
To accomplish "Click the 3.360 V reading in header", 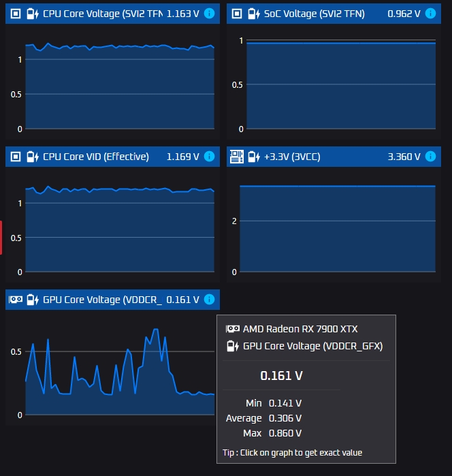I will point(404,157).
